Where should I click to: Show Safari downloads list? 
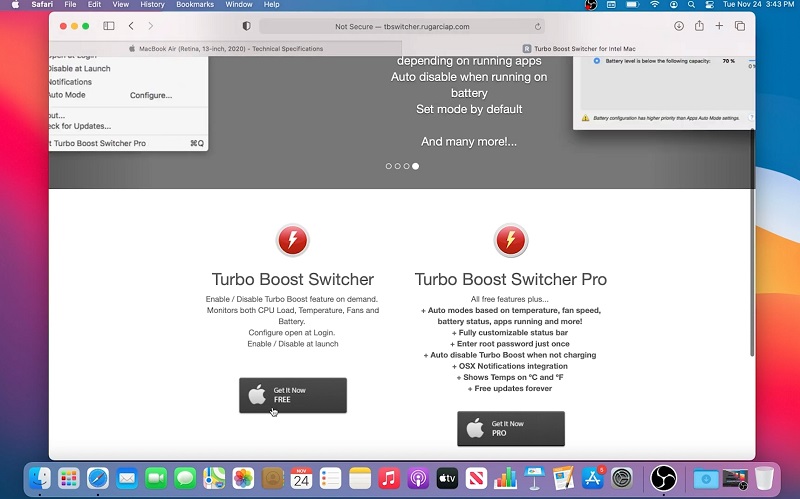point(679,26)
